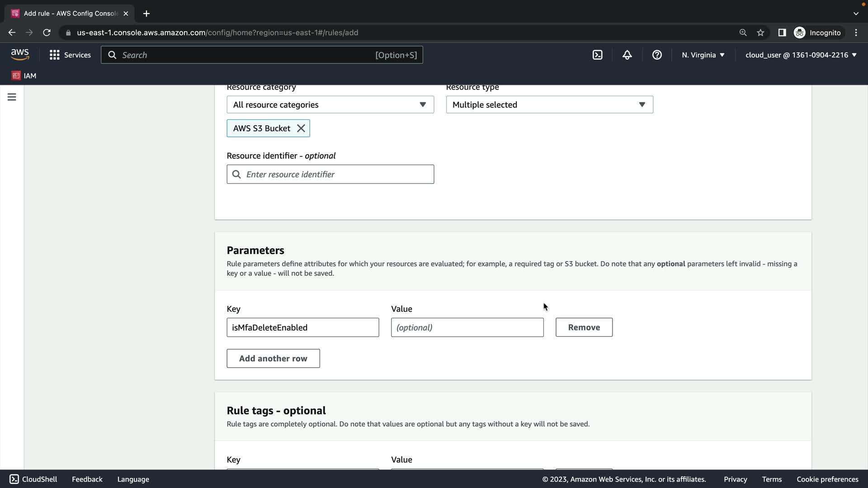Open the notifications bell
The height and width of the screenshot is (488, 868).
tap(627, 55)
